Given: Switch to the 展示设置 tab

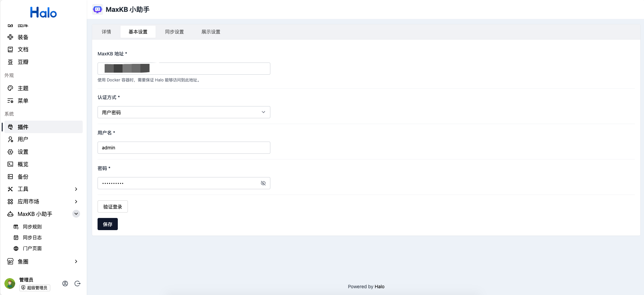Looking at the screenshot, I should coord(211,32).
